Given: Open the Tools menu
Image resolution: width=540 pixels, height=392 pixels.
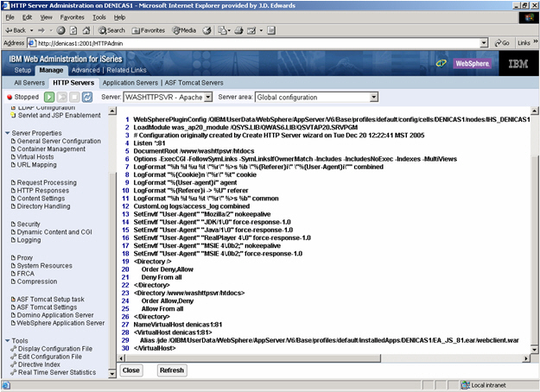Looking at the screenshot, I should pyautogui.click(x=99, y=17).
